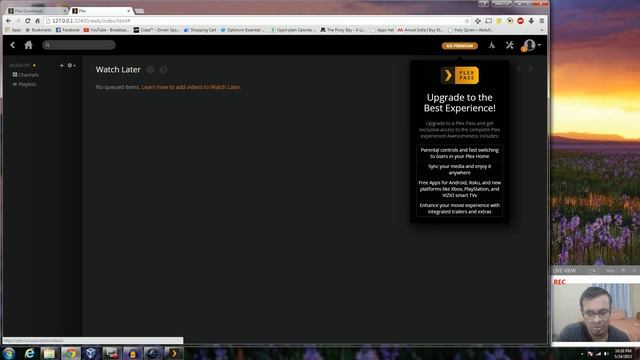Click the red stop-sign extension icon
Screen dimensions: 640x360
[x=520, y=20]
